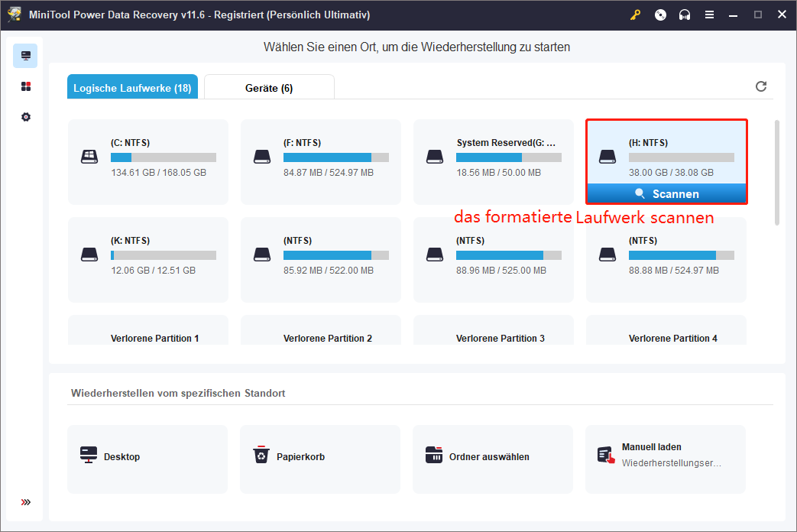Viewport: 797px width, 532px height.
Task: Click Scannen button on H: drive
Action: pos(666,194)
